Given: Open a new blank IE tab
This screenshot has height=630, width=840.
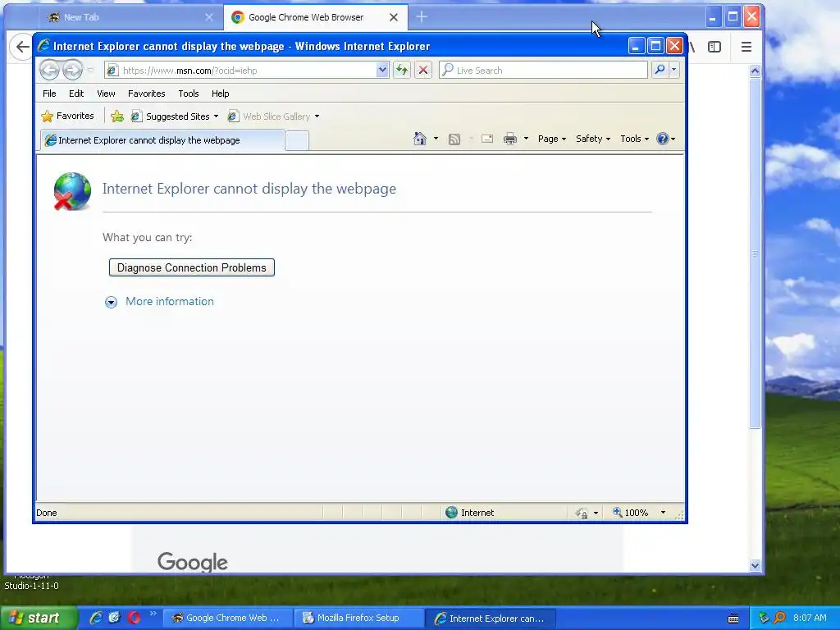Looking at the screenshot, I should pos(297,141).
